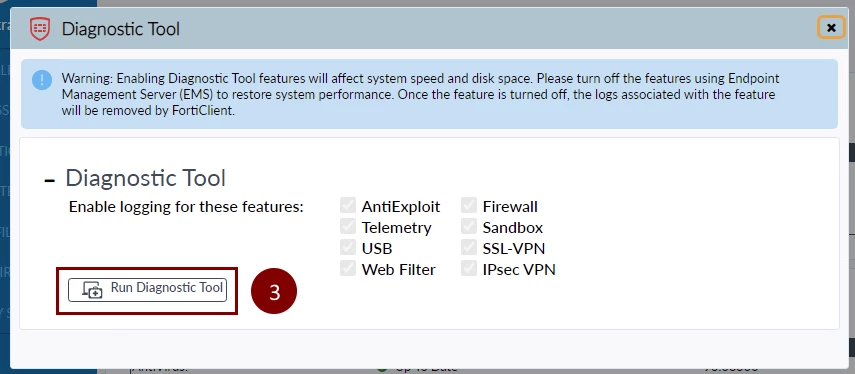Click the Diagnostic Tool section heading
The image size is (855, 374).
[x=146, y=178]
